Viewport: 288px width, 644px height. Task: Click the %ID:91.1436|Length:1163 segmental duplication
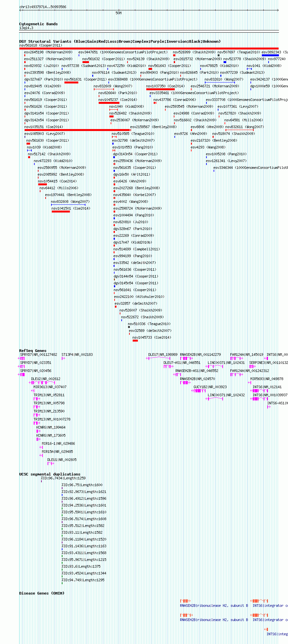(62, 550)
